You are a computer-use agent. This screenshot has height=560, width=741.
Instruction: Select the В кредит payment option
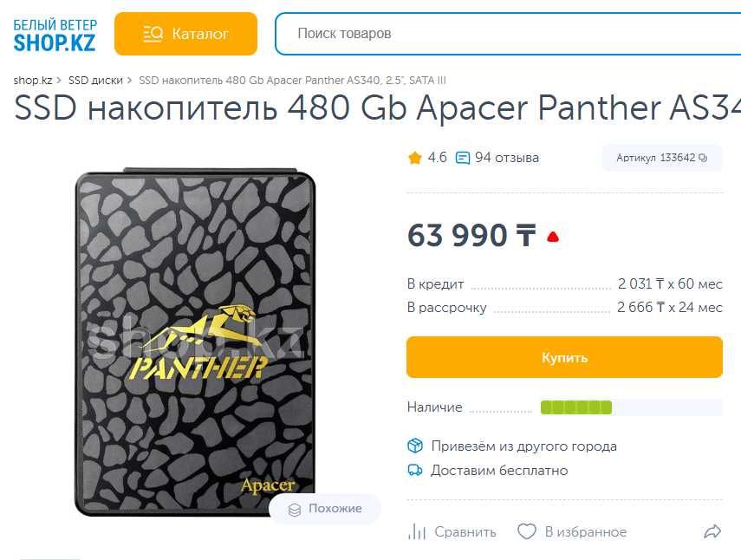click(x=565, y=284)
